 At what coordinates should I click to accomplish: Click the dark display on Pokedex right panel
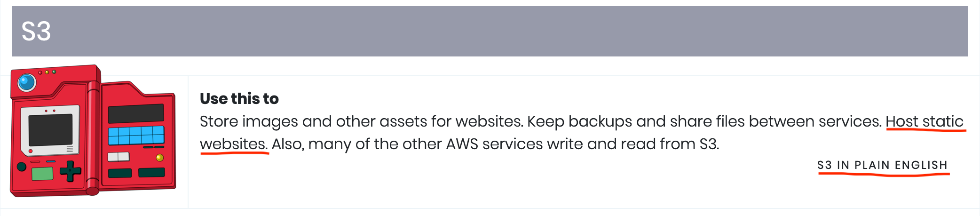(136, 114)
